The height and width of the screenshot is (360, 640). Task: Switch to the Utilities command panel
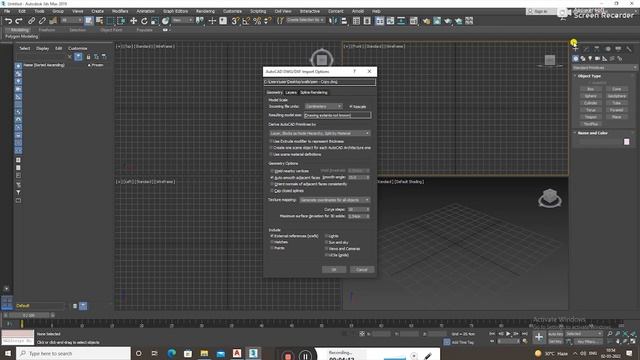click(x=629, y=49)
